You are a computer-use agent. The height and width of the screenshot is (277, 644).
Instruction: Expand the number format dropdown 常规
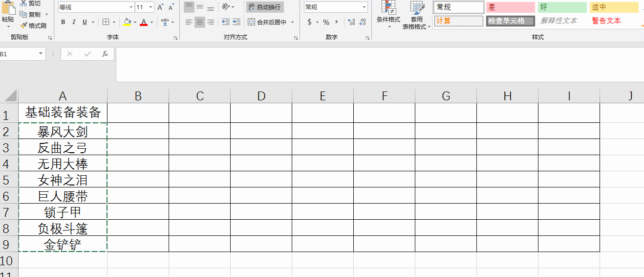click(x=365, y=7)
